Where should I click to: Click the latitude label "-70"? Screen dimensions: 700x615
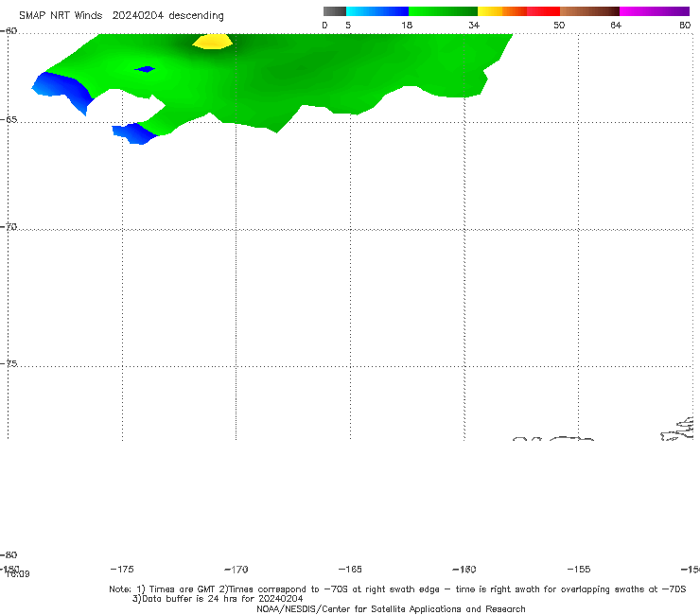pyautogui.click(x=9, y=227)
